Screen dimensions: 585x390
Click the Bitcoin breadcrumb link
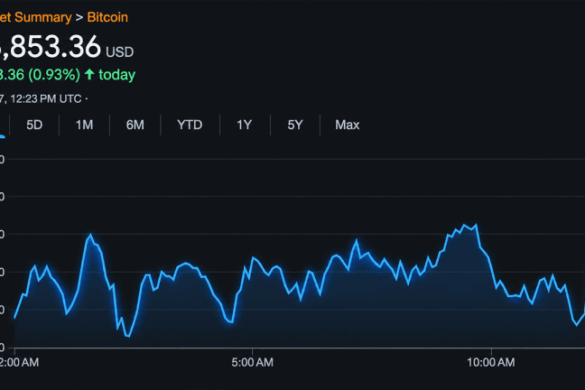[107, 17]
